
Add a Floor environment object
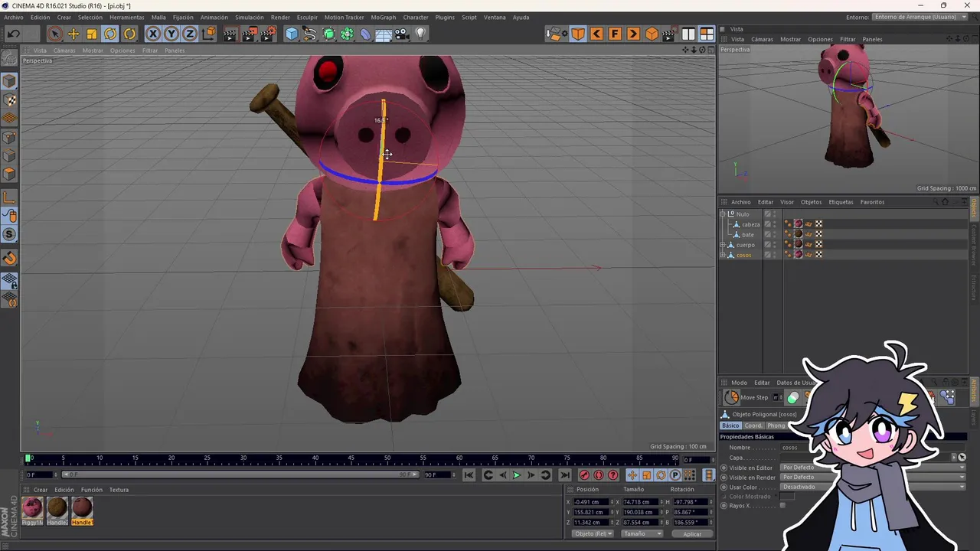[x=384, y=34]
